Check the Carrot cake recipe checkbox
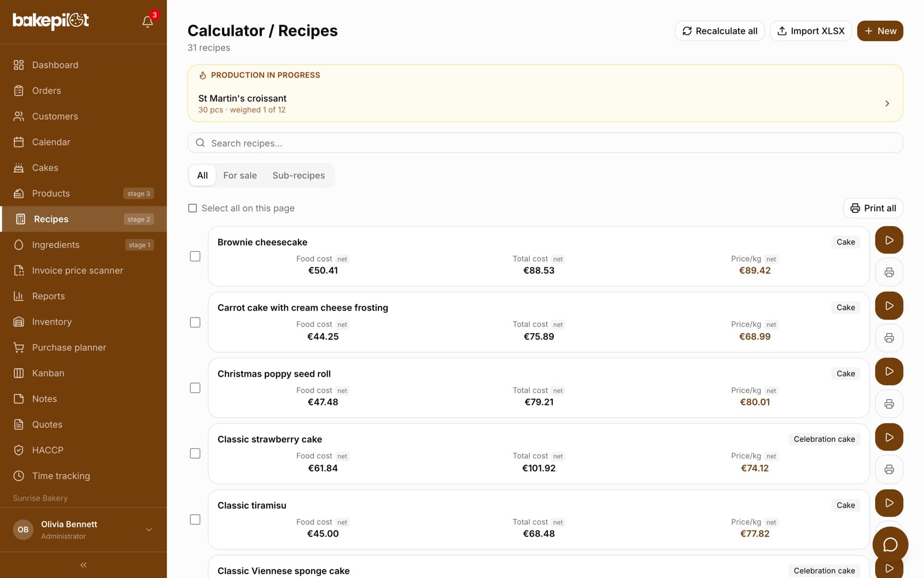The height and width of the screenshot is (578, 924). pos(195,322)
